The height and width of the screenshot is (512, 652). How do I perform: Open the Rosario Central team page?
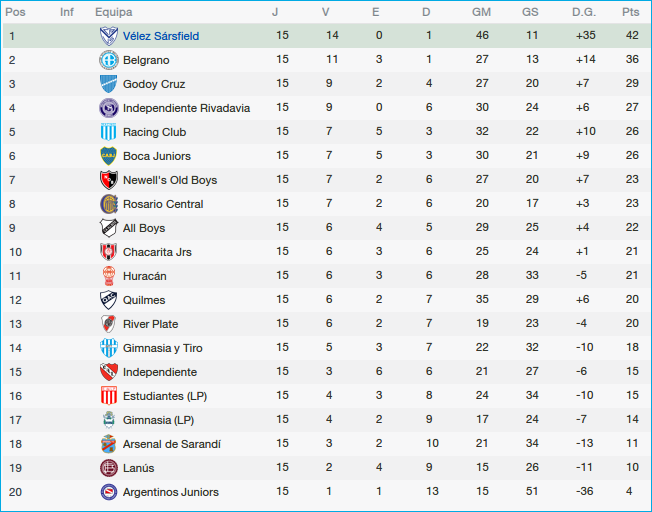coord(163,204)
